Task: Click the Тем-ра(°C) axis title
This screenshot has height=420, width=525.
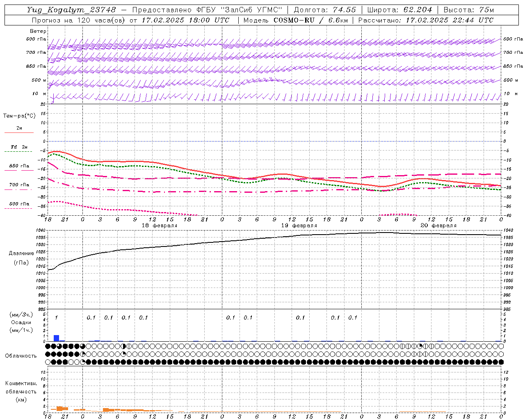Action: point(19,116)
